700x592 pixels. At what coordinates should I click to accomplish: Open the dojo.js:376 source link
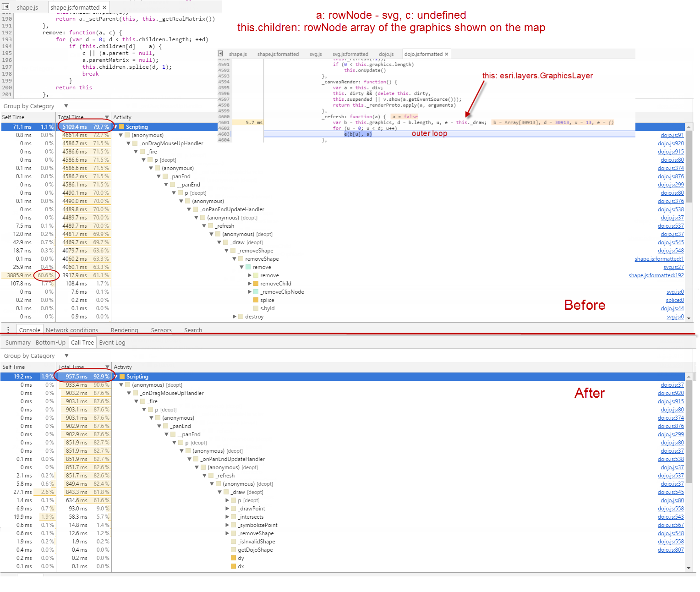point(671,201)
